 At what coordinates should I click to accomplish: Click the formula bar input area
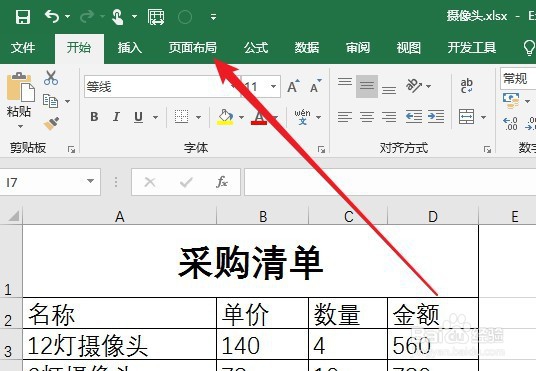[x=390, y=182]
